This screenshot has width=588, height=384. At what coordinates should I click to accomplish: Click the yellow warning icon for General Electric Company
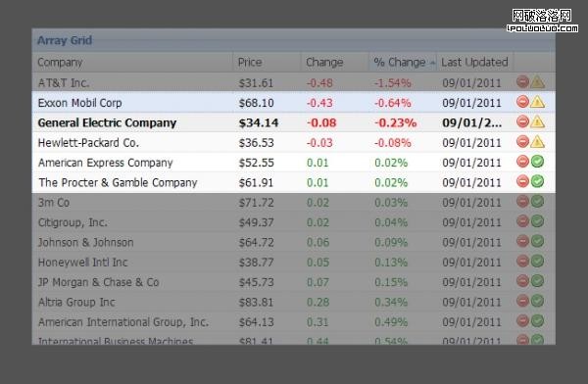[537, 121]
